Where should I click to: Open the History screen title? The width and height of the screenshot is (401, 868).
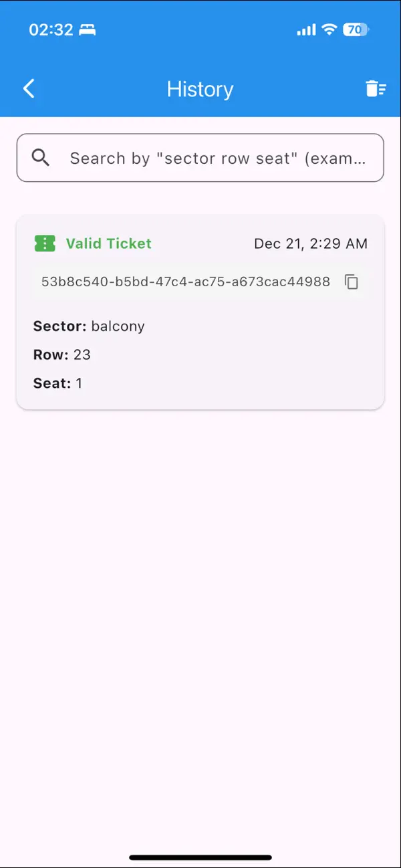(x=200, y=88)
